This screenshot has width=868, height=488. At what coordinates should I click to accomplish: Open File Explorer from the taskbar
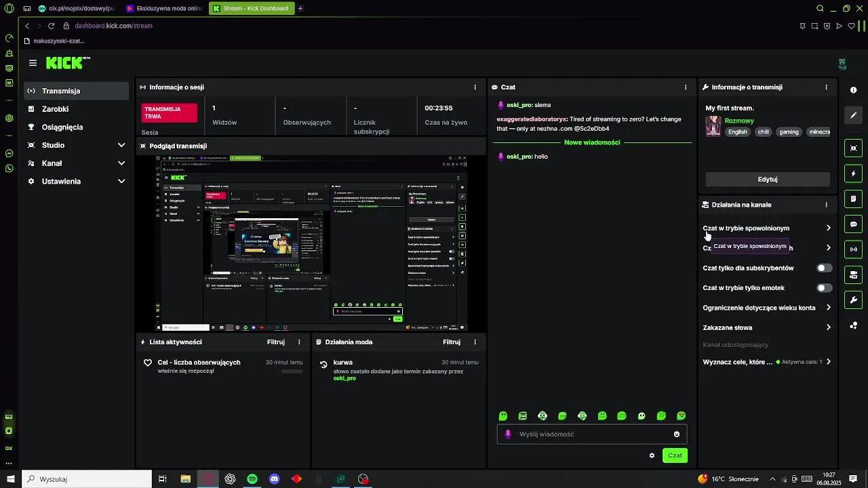pos(185,479)
